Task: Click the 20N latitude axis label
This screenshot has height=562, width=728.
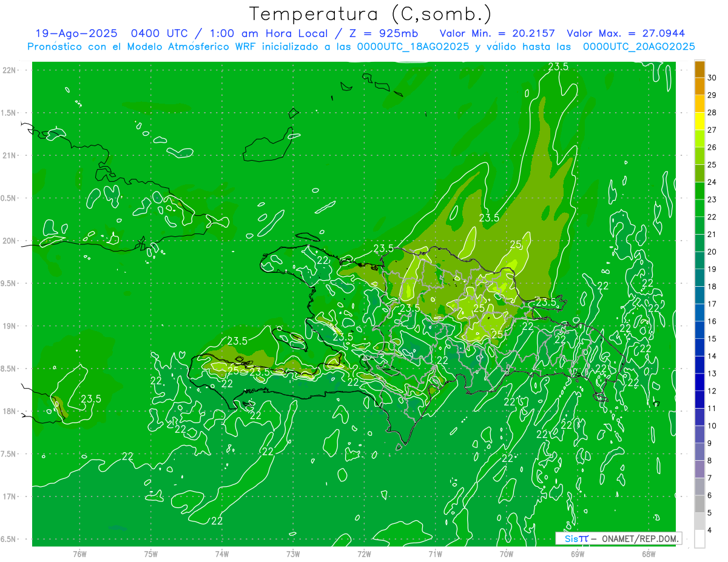Action: click(x=9, y=241)
